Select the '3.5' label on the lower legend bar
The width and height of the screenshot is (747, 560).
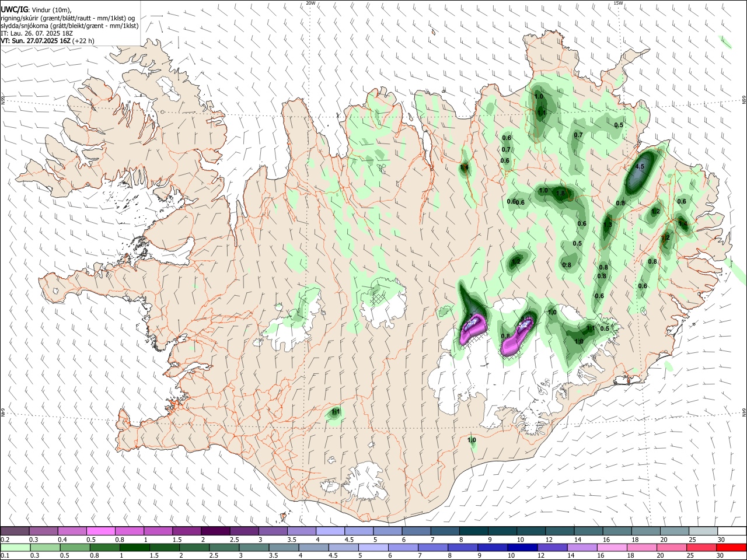pos(273,556)
